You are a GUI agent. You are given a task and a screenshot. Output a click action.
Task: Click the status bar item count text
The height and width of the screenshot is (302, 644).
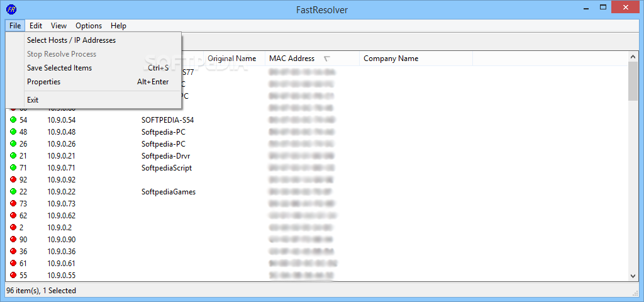click(41, 291)
